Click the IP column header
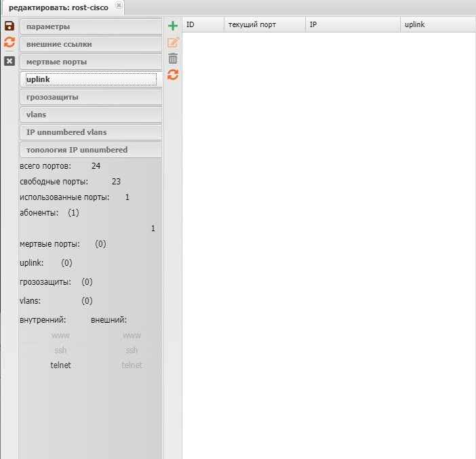Image resolution: width=476 pixels, height=459 pixels. (x=314, y=24)
